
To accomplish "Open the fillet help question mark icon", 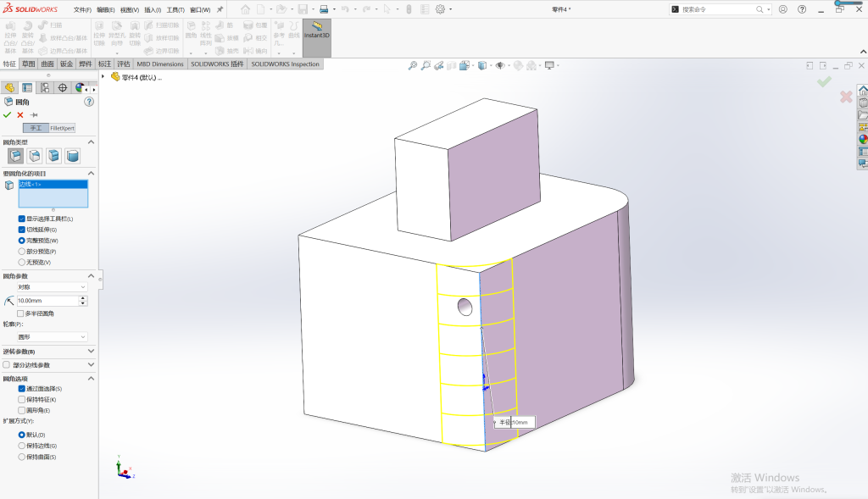I will pos(88,102).
